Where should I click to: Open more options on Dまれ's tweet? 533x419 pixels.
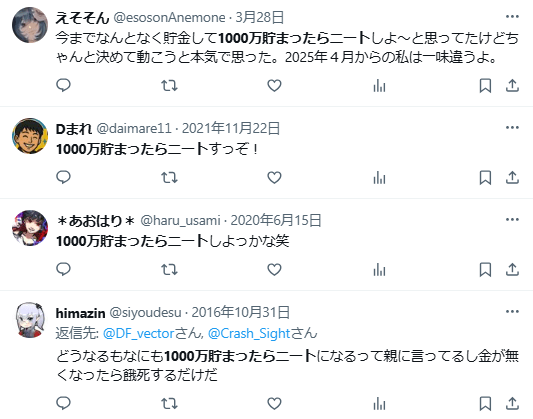512,127
